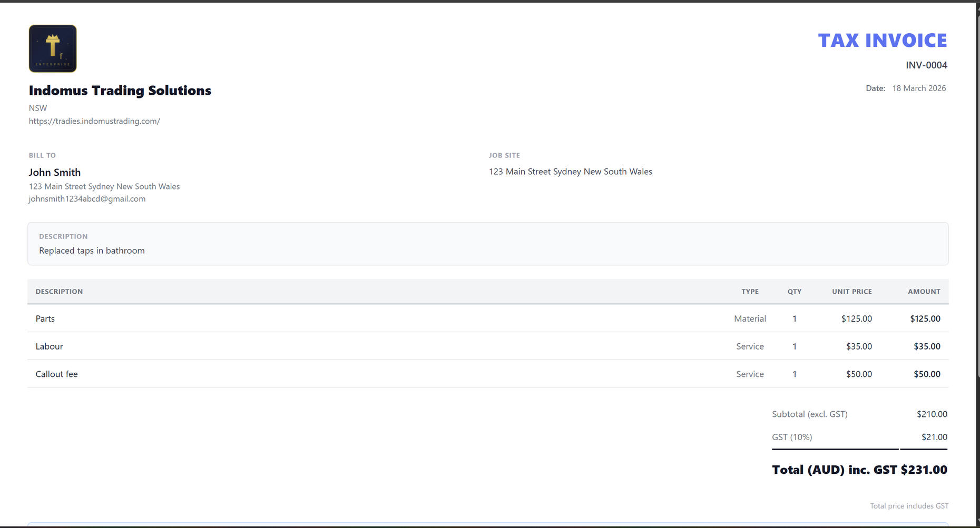The image size is (980, 528).
Task: Click the johnsmith1234abcd@gmail.com email address
Action: (87, 199)
